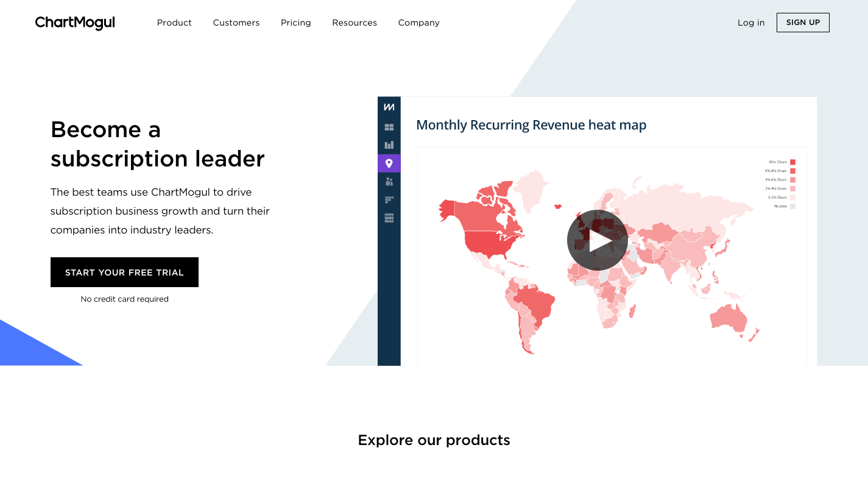
Task: Click the Log in link
Action: (x=751, y=23)
